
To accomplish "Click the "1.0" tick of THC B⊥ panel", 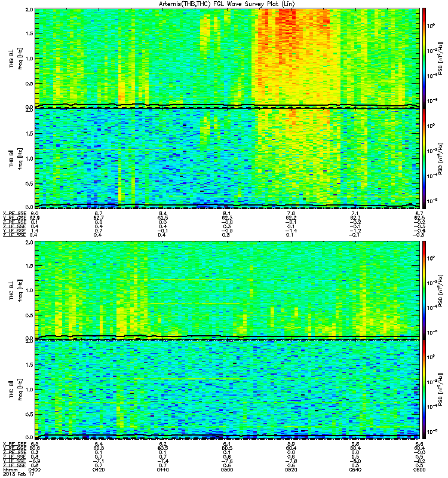I will (x=29, y=290).
